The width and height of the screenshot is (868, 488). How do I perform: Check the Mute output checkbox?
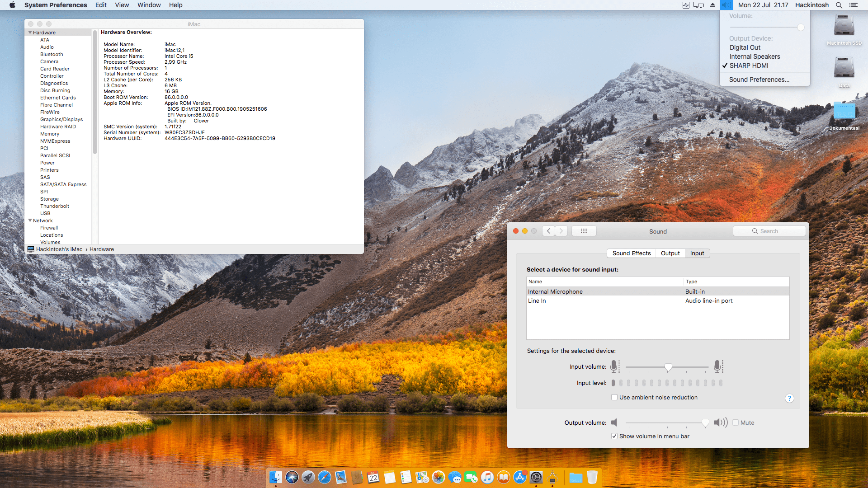736,422
